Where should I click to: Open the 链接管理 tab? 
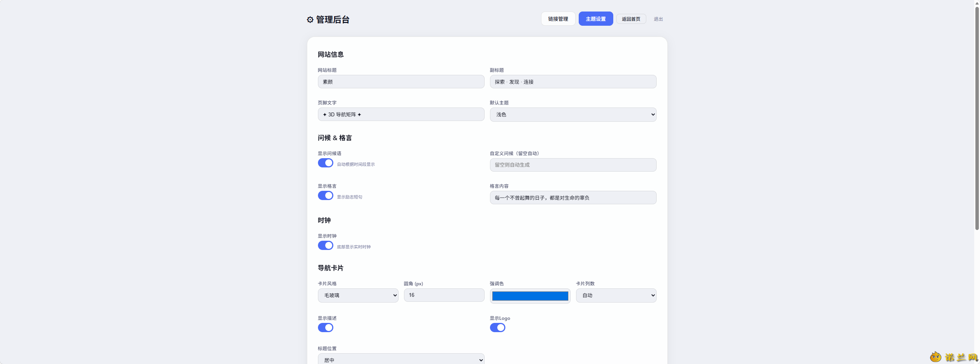pyautogui.click(x=558, y=19)
